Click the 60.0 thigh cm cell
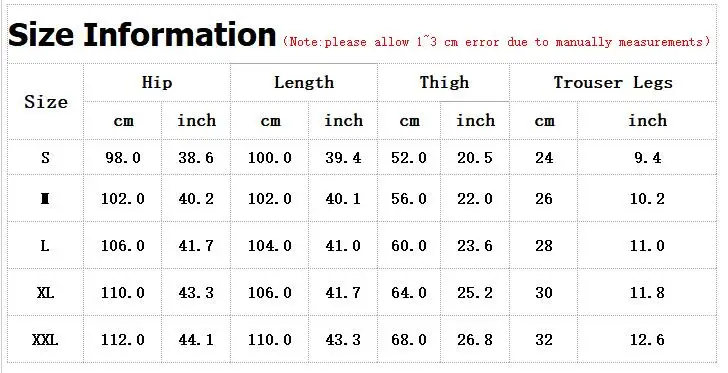The height and width of the screenshot is (373, 728). point(409,245)
